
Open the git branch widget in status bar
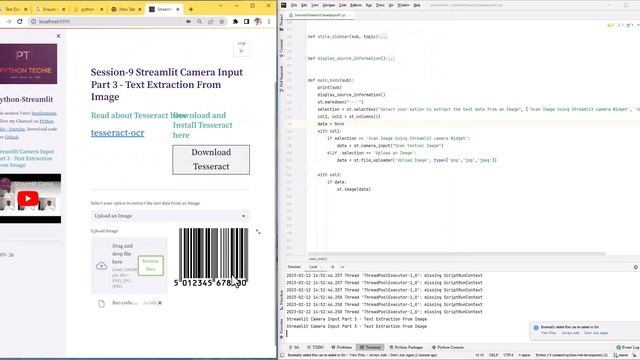point(621,355)
